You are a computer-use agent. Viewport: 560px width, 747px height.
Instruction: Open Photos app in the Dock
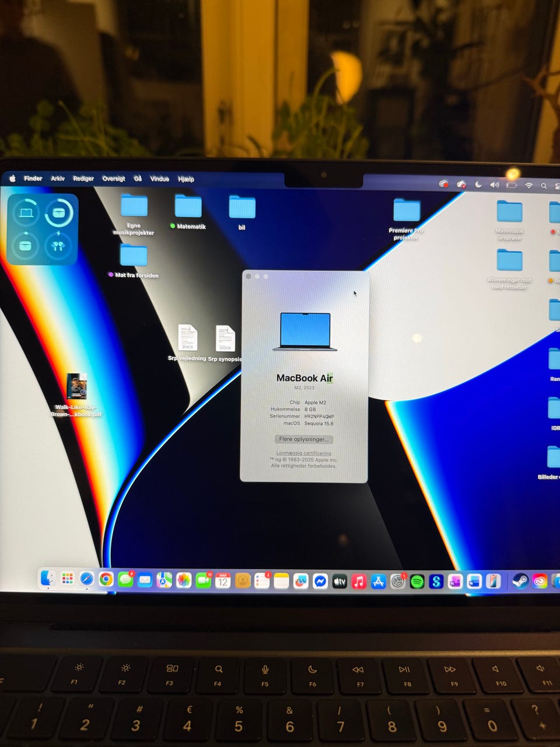point(184,580)
